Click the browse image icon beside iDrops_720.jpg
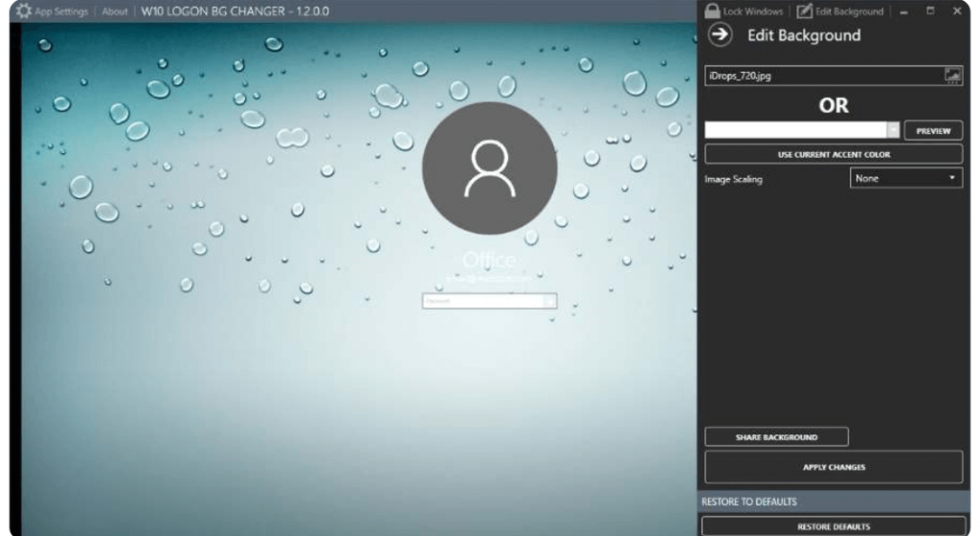980x536 pixels. pyautogui.click(x=952, y=77)
